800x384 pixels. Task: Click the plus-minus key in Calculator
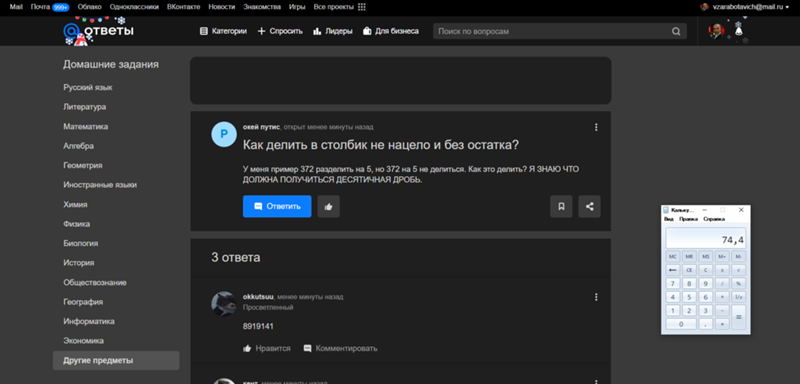pos(722,270)
